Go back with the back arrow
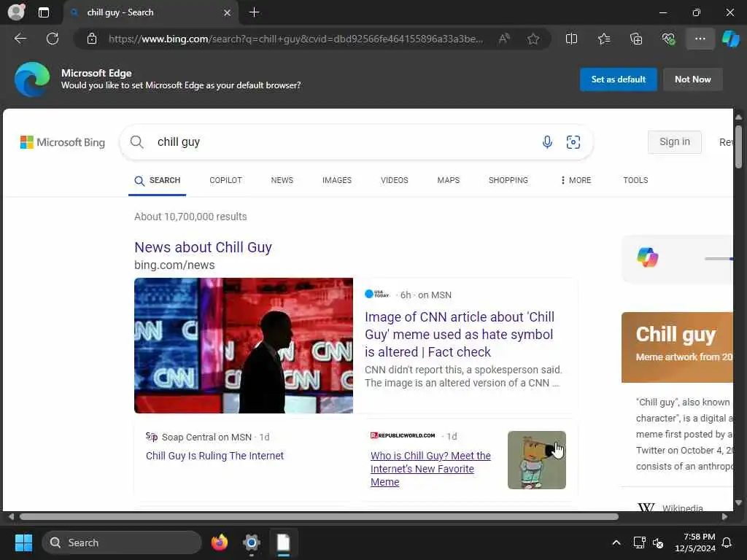The height and width of the screenshot is (560, 747). pos(20,39)
